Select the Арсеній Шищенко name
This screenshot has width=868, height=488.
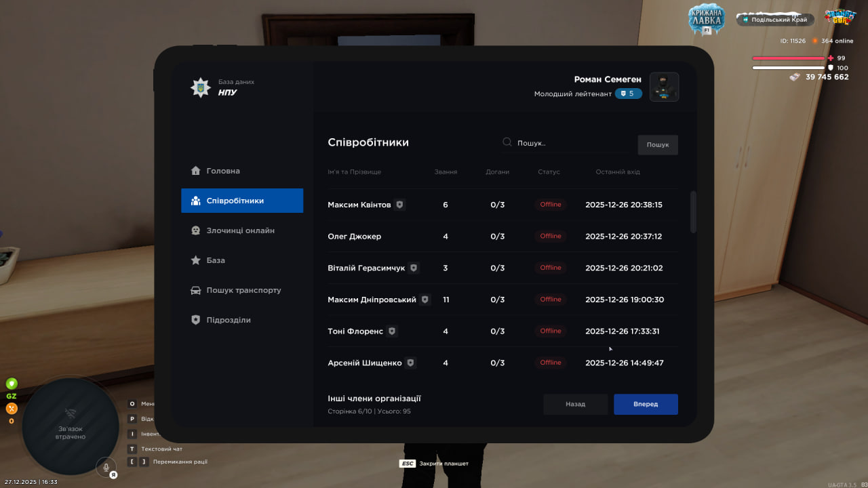click(x=365, y=363)
